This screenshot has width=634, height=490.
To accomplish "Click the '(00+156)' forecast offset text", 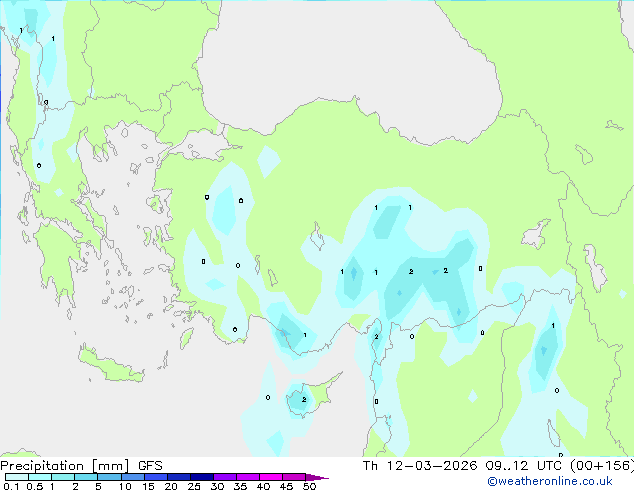I will pyautogui.click(x=602, y=466).
